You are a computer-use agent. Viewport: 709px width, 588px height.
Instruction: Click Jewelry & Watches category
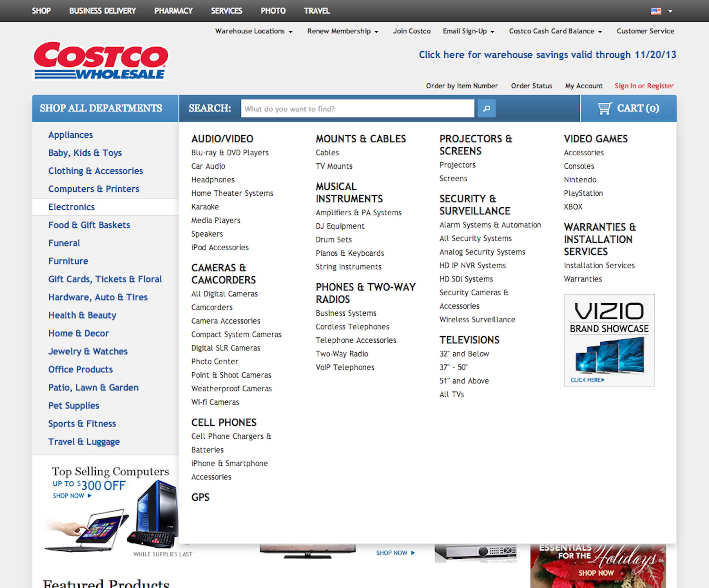(x=88, y=351)
